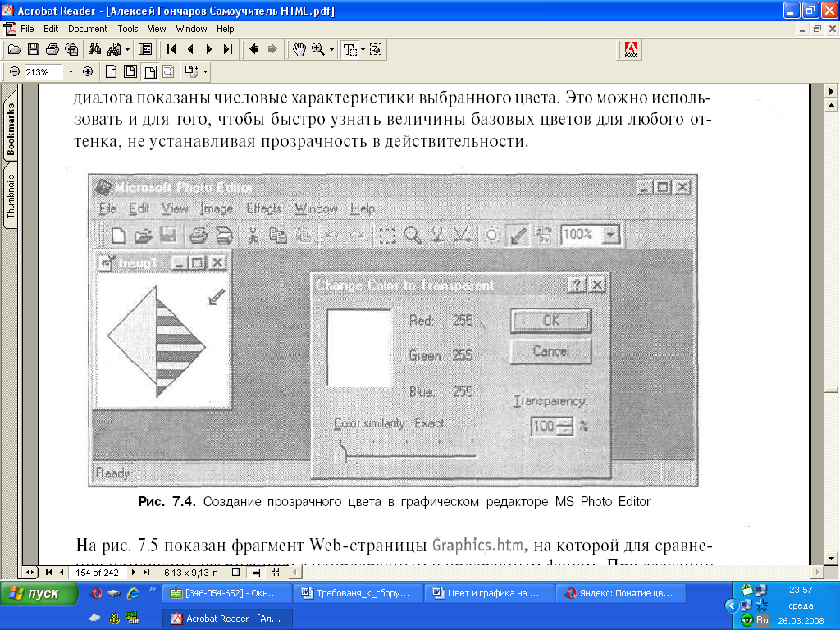Open the Document menu

88,29
